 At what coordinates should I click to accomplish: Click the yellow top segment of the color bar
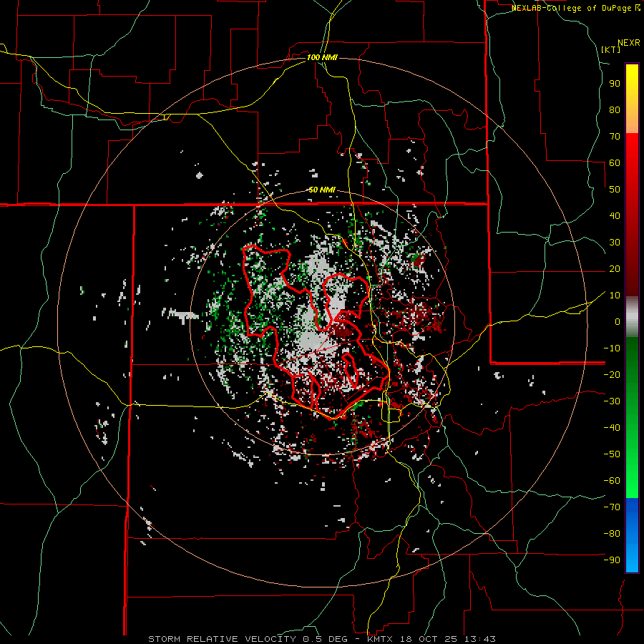click(x=632, y=99)
